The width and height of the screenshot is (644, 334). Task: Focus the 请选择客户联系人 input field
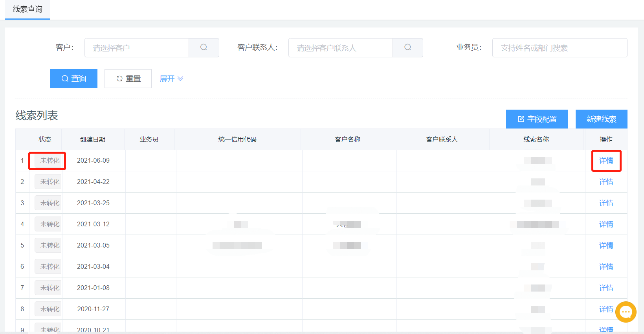coord(340,48)
